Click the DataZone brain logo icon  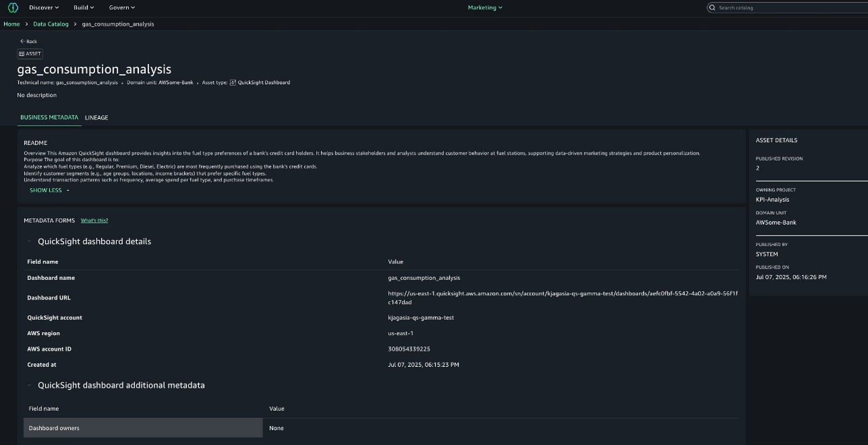[x=13, y=7]
